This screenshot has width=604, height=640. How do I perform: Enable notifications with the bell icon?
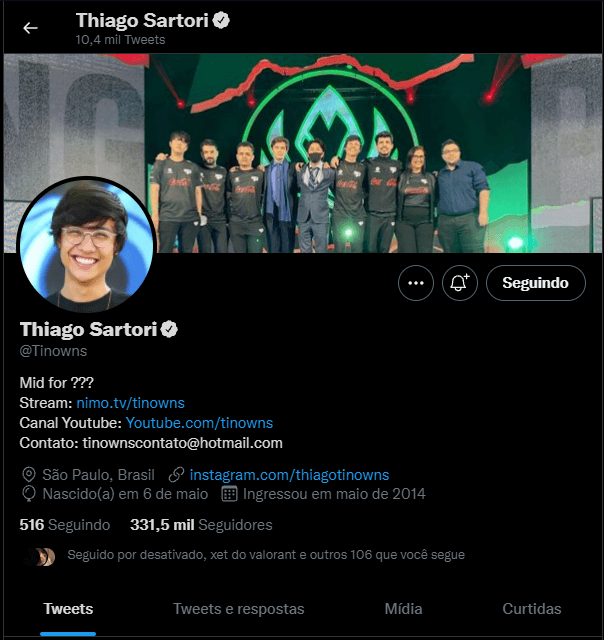pyautogui.click(x=460, y=283)
